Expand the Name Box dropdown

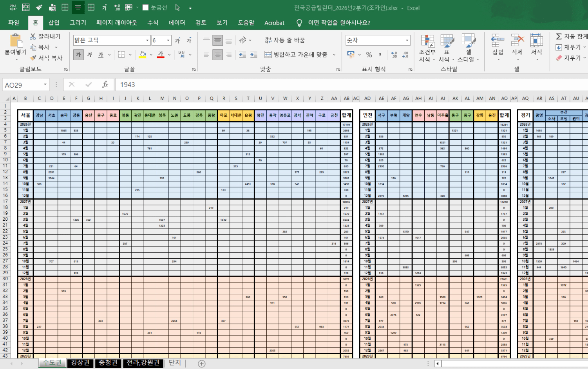tap(45, 85)
